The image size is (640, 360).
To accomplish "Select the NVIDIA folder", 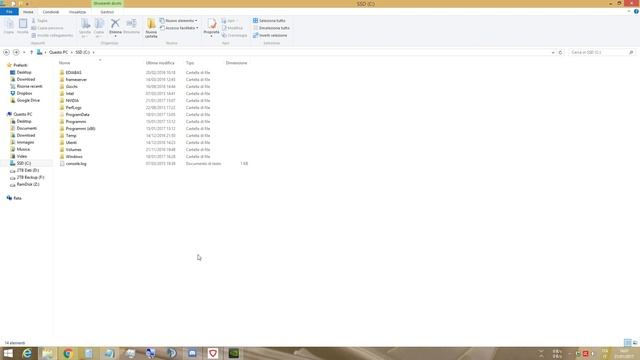I will 72,100.
